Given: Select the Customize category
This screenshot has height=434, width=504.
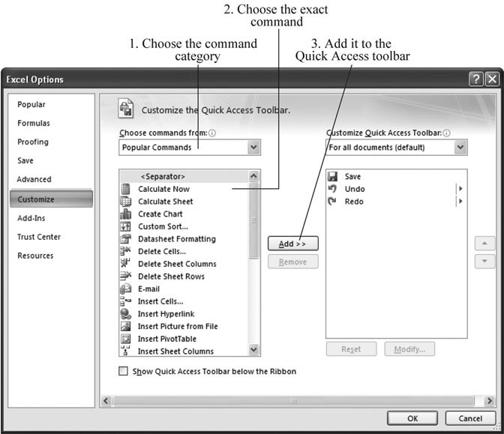Looking at the screenshot, I should pos(52,199).
